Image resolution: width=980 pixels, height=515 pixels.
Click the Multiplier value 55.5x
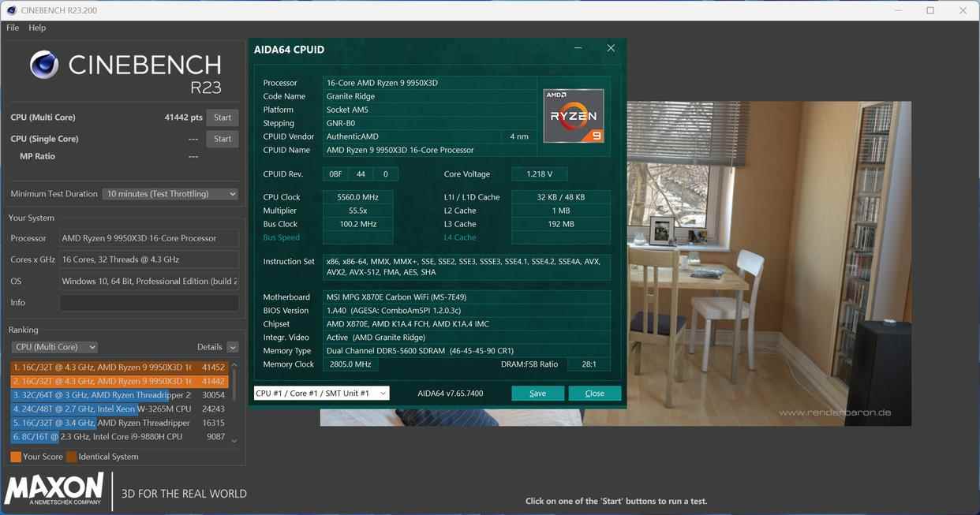pyautogui.click(x=358, y=211)
